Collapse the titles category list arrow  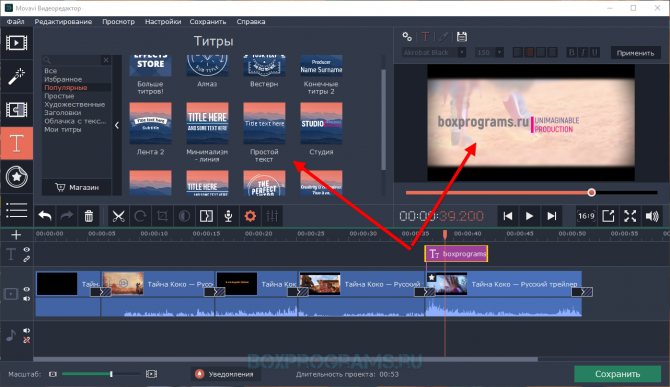click(117, 125)
